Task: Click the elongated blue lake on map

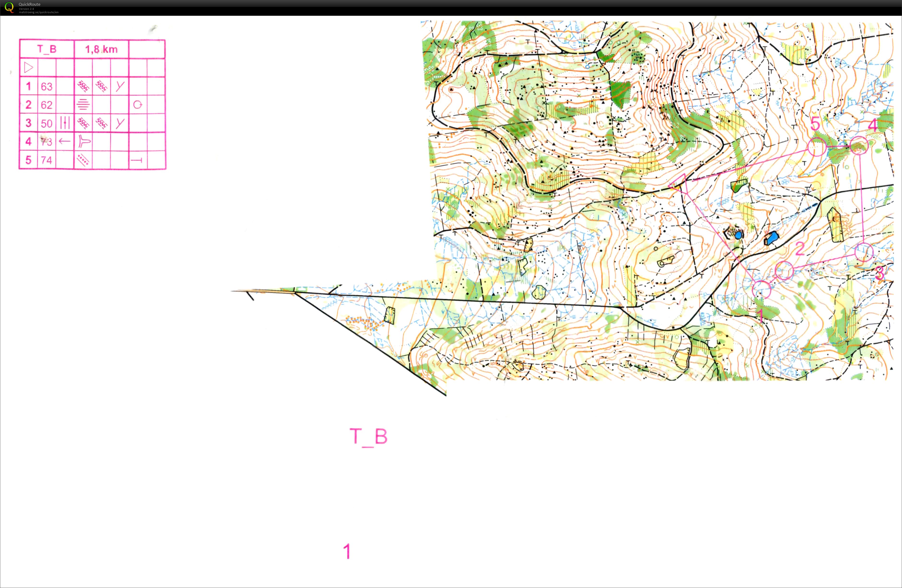Action: tap(772, 238)
